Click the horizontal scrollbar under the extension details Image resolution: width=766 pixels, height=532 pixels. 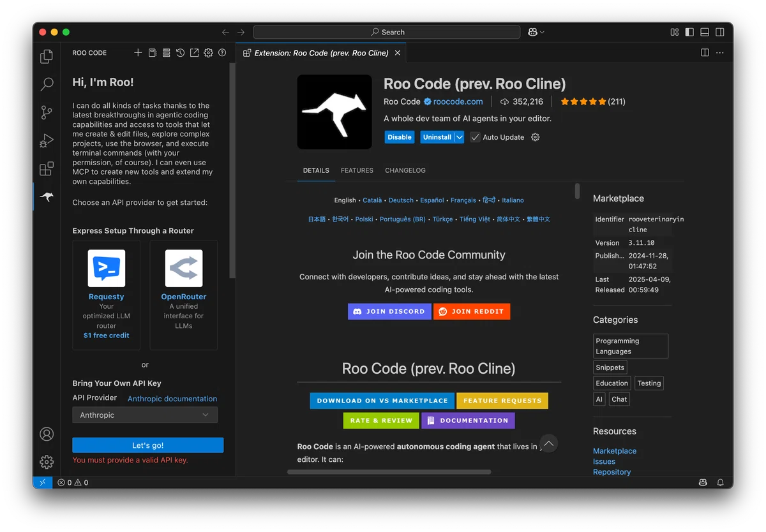[x=389, y=472]
